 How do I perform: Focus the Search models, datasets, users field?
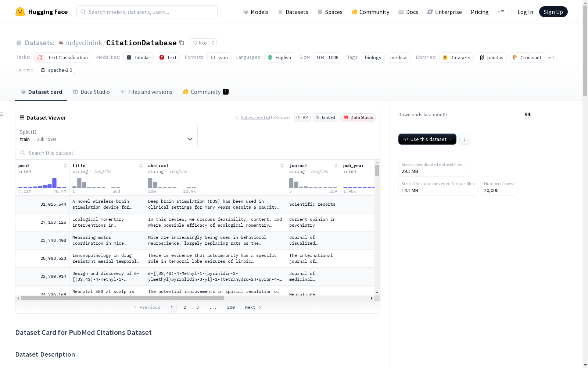click(x=147, y=12)
